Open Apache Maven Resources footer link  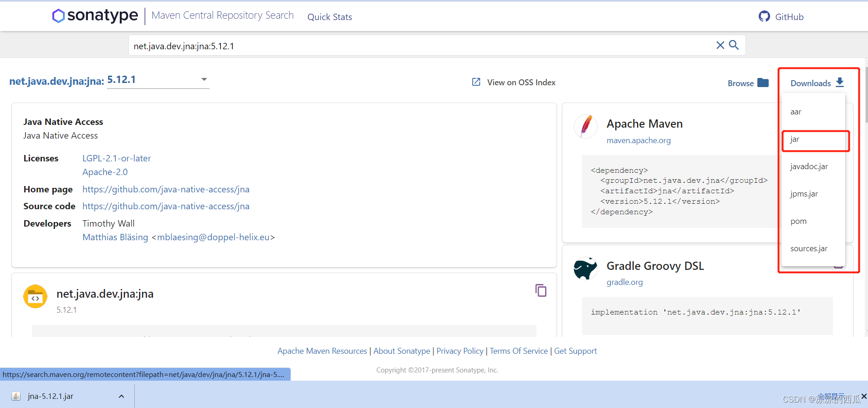322,351
